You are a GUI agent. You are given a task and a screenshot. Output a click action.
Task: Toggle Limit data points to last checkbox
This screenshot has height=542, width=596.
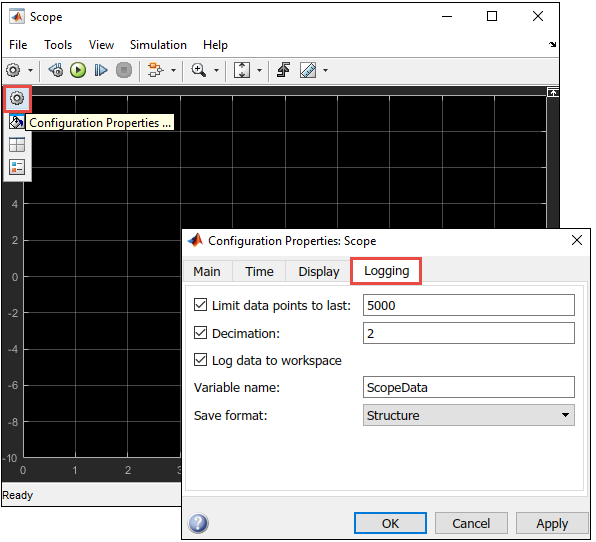200,305
